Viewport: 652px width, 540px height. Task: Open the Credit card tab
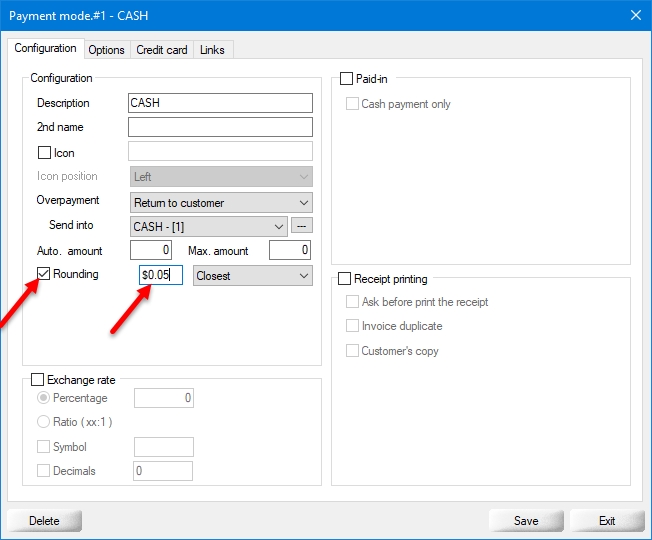point(162,50)
